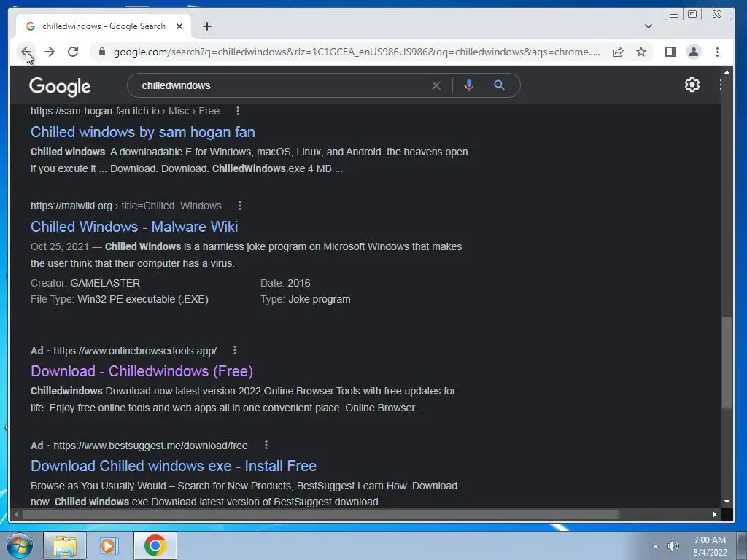747x560 pixels.
Task: Open options for onlinebrowsertools.app ad
Action: click(x=234, y=351)
